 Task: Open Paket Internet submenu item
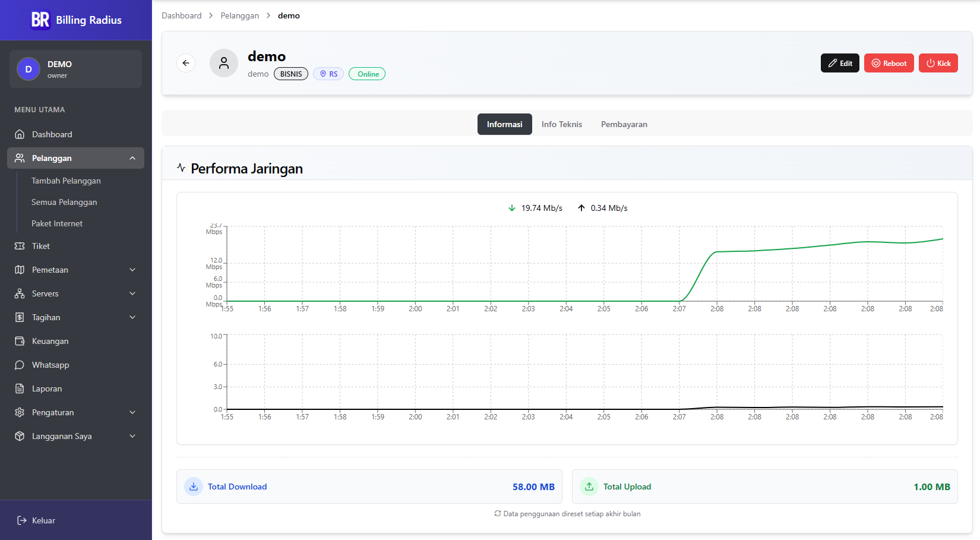point(57,223)
